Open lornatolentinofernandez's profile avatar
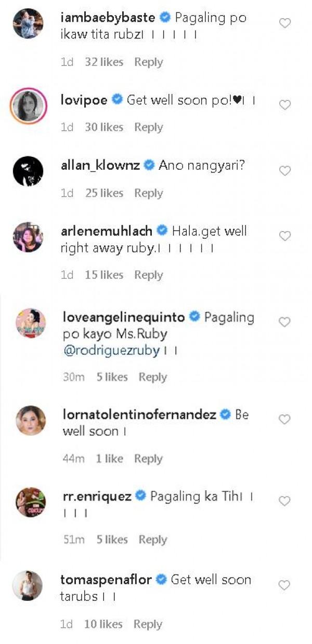The width and height of the screenshot is (312, 644). [31, 420]
